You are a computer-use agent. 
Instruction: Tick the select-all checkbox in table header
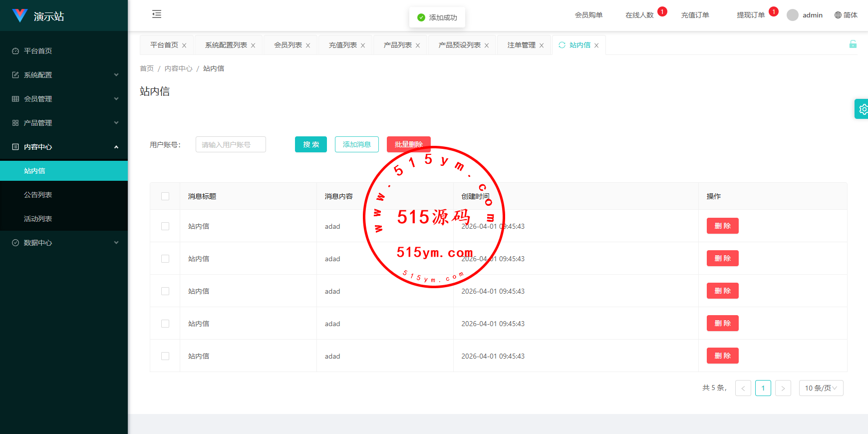coord(165,196)
